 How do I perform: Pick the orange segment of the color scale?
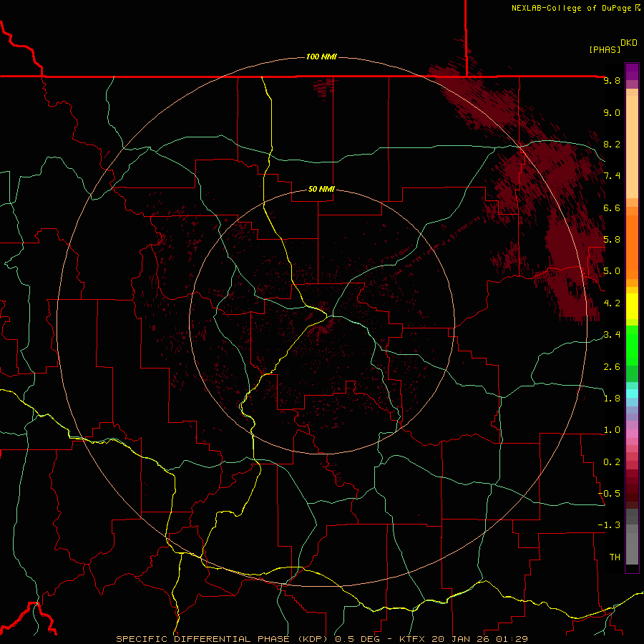pyautogui.click(x=632, y=247)
